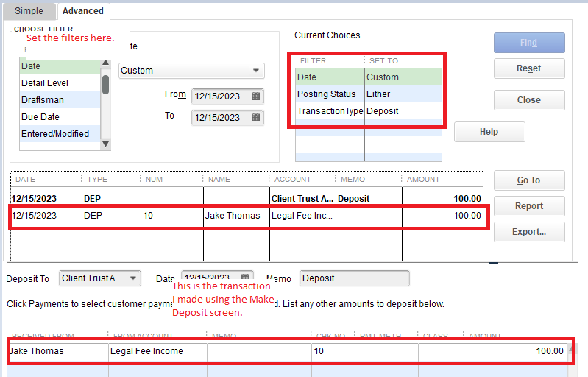The height and width of the screenshot is (377, 588).
Task: Expand the Custom date range dropdown
Action: pos(256,71)
